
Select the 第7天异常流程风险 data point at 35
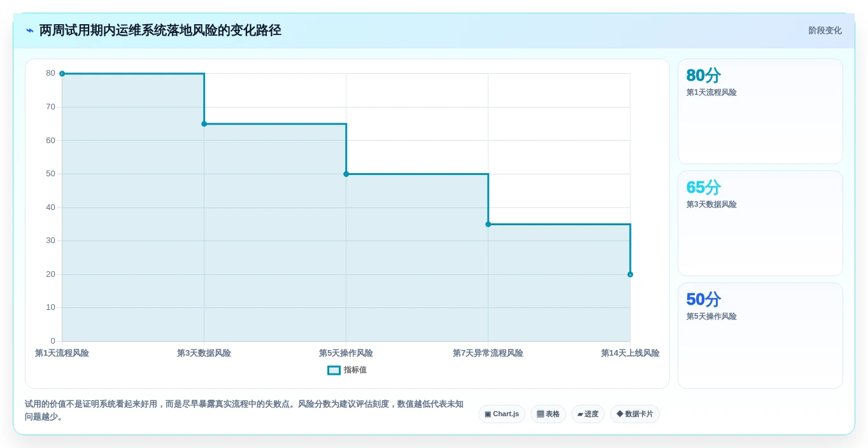(488, 224)
